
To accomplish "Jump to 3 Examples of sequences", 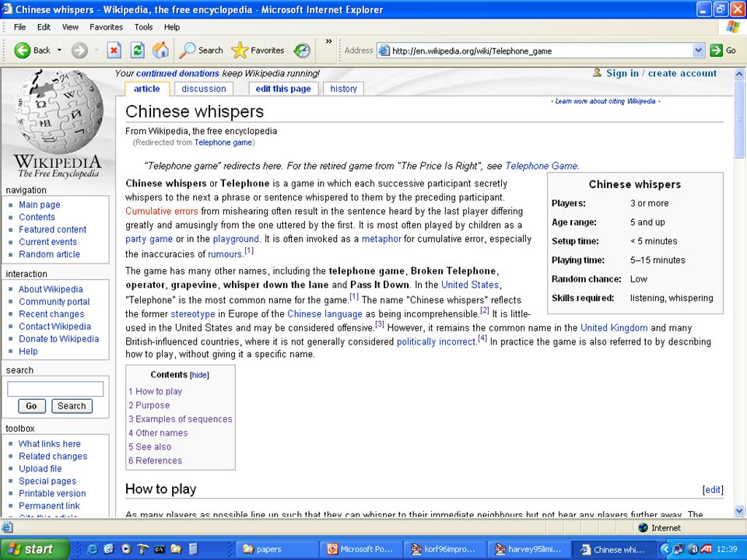I will click(181, 419).
